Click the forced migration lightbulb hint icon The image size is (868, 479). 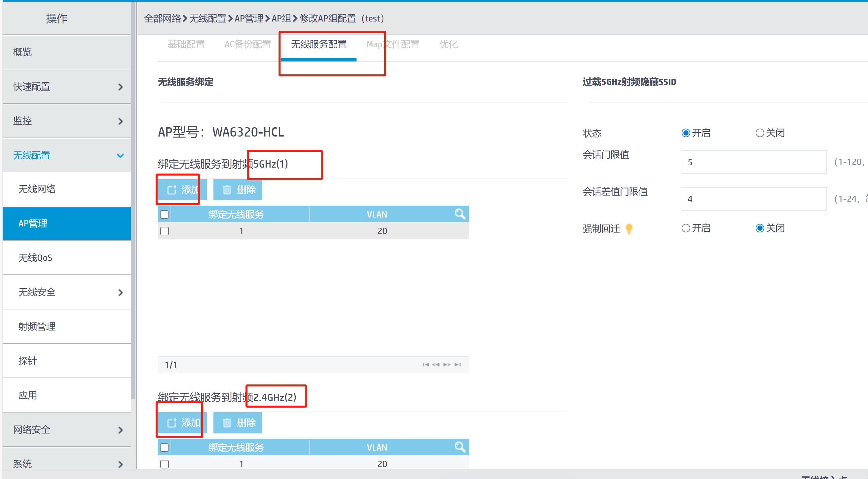(x=629, y=228)
